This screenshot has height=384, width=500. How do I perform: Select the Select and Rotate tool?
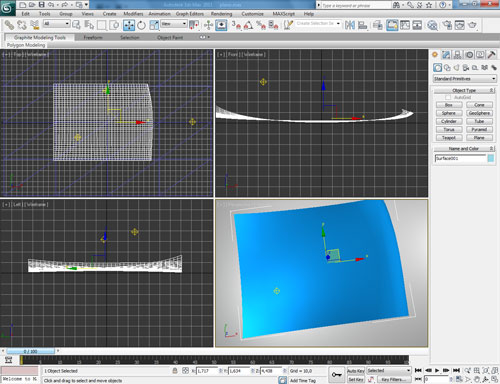[x=141, y=25]
